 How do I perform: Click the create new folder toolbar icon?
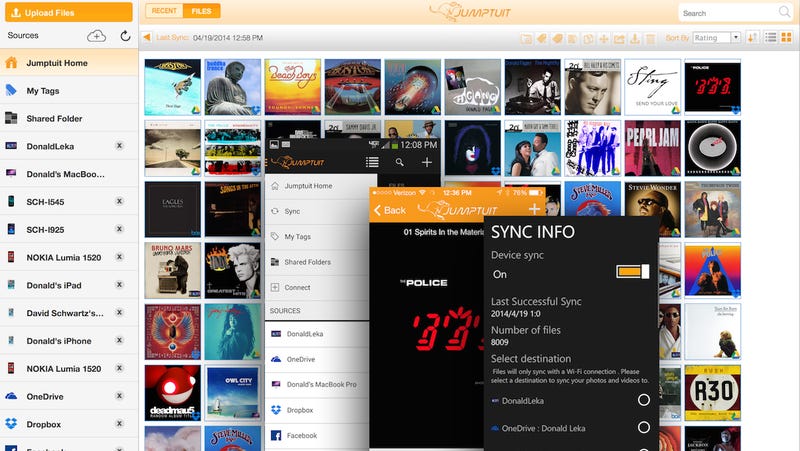coord(526,38)
